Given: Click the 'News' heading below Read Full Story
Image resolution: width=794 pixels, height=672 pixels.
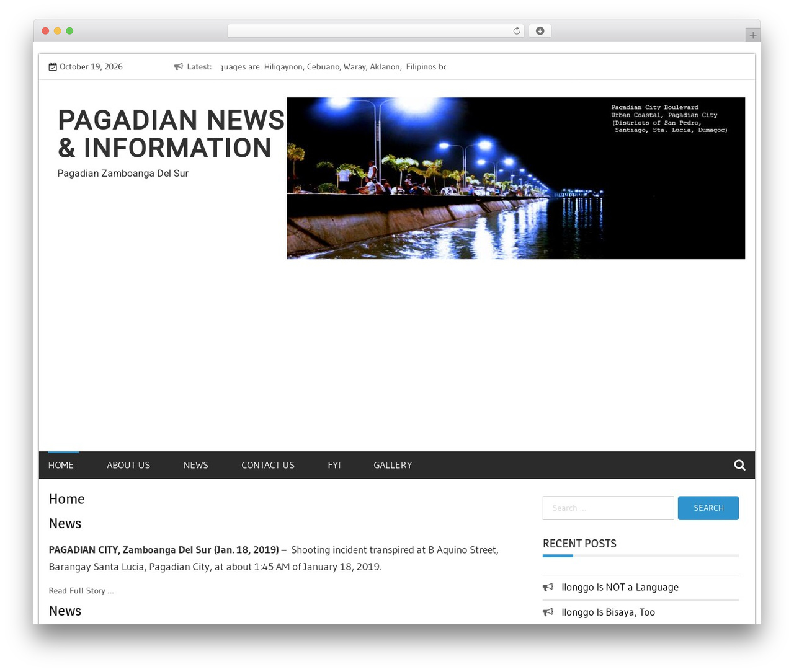Looking at the screenshot, I should point(65,611).
